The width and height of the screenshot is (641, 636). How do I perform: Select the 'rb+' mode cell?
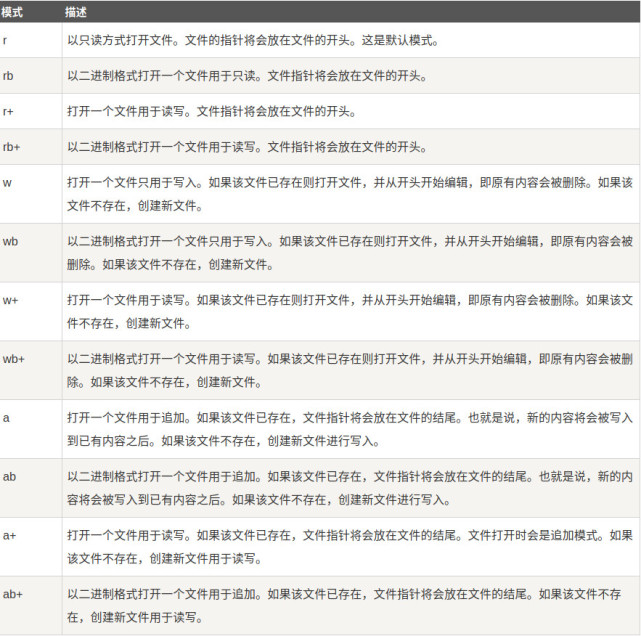pyautogui.click(x=31, y=147)
